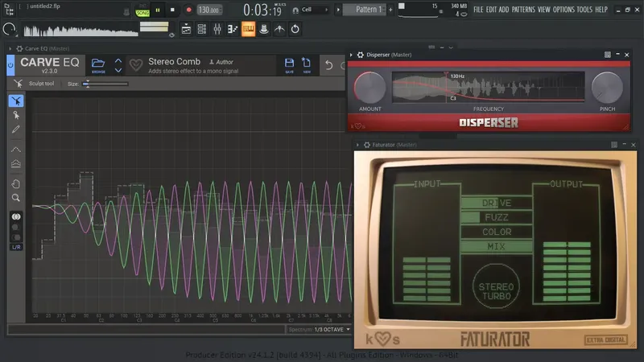This screenshot has width=644, height=362.
Task: Stop playback with the stop button
Action: pos(172,10)
